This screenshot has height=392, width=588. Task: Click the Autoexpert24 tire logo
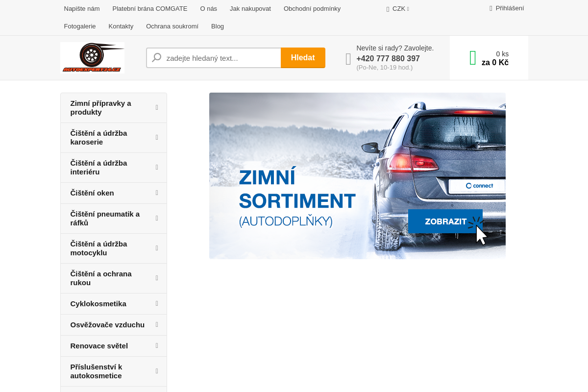[x=92, y=57]
